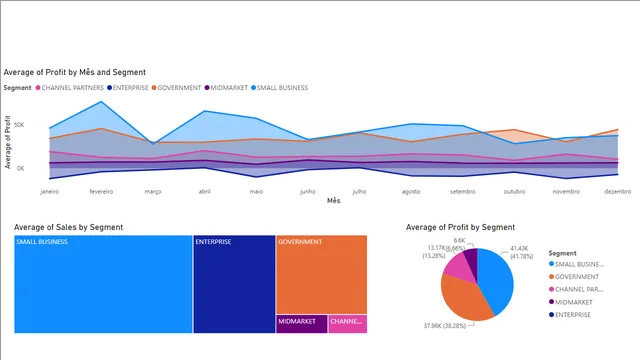Select ENTERPRISE in pie chart legend
Image resolution: width=640 pixels, height=360 pixels.
[570, 315]
